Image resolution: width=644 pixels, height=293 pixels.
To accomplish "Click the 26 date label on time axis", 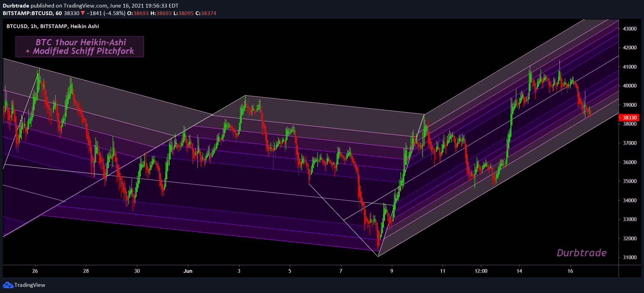I will click(35, 271).
